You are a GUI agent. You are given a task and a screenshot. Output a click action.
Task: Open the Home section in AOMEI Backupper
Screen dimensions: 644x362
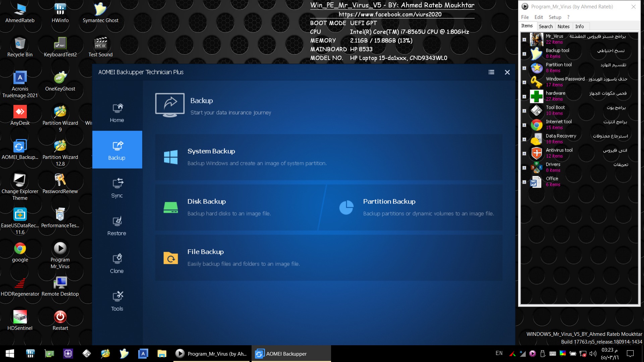pos(117,113)
